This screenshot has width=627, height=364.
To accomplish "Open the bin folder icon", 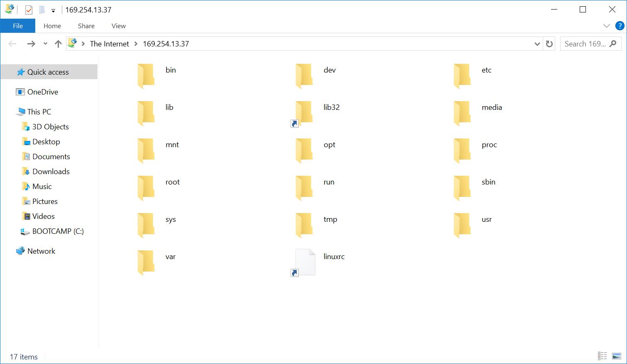I will (x=146, y=76).
